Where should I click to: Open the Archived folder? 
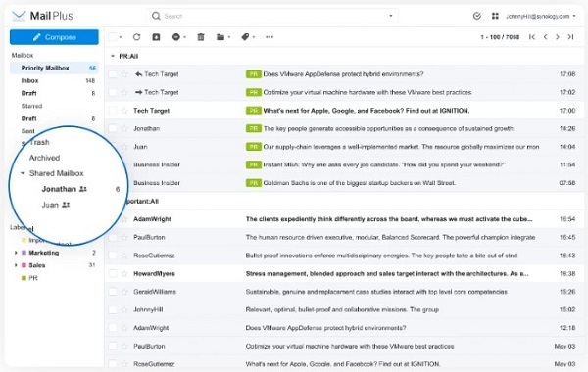[x=45, y=158]
